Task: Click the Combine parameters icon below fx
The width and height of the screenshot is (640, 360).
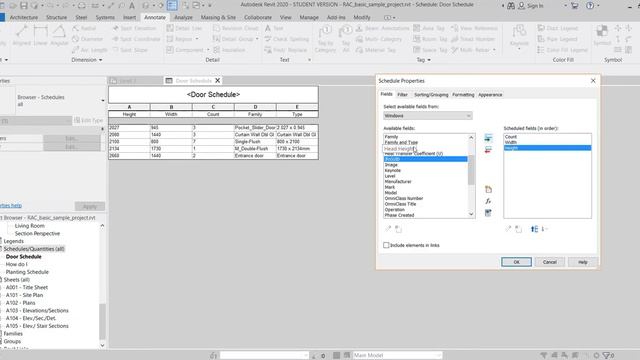Action: pyautogui.click(x=488, y=213)
